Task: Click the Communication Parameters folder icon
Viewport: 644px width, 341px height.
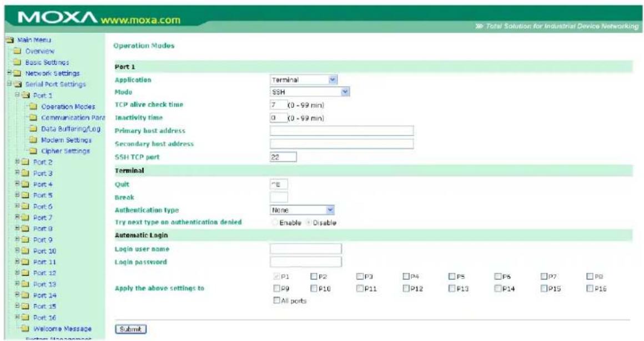Action: [33, 118]
